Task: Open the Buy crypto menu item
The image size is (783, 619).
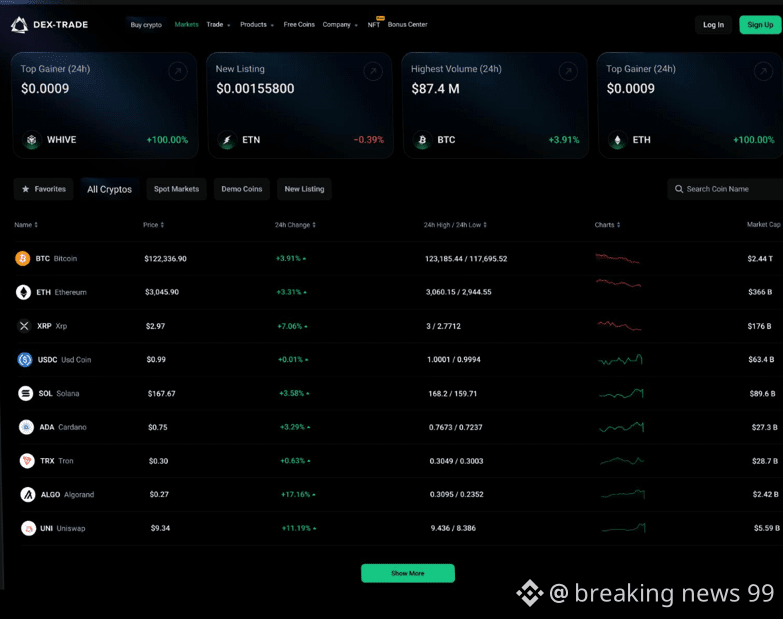Action: pyautogui.click(x=146, y=24)
